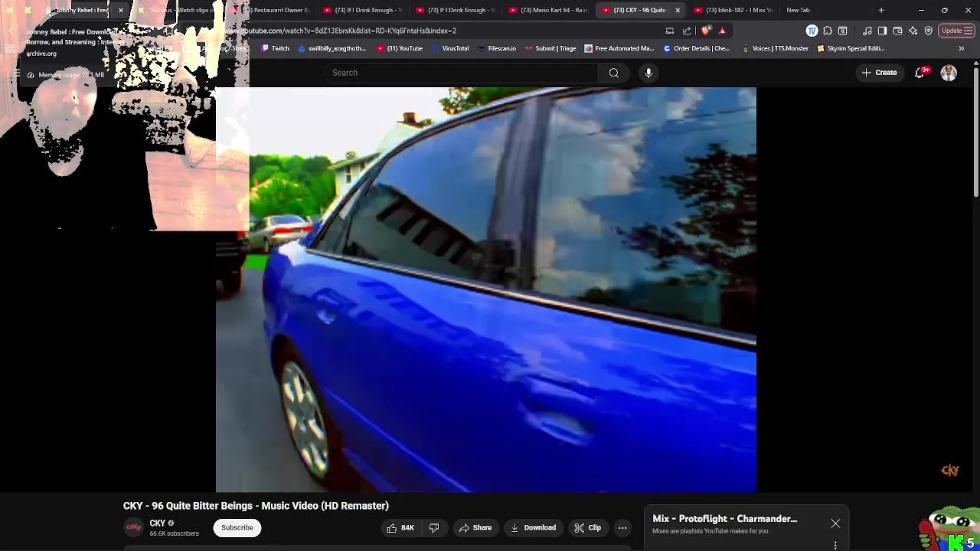Open the Brave VPN shield icon

[929, 31]
